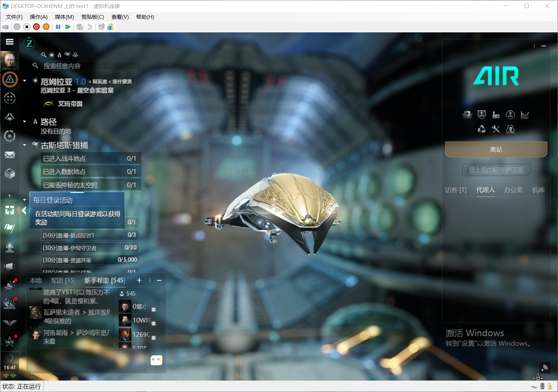Click the route A icon in toolbar
The height and width of the screenshot is (392, 558).
60,55
